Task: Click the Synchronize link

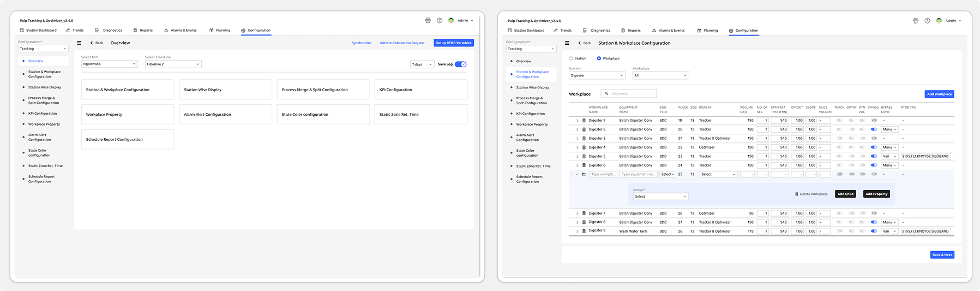Action: [361, 43]
